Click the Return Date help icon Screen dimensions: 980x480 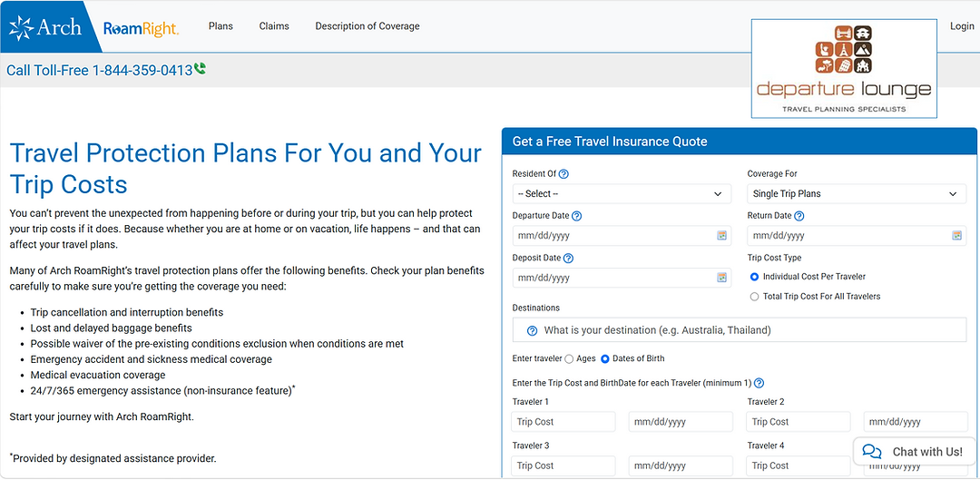799,216
